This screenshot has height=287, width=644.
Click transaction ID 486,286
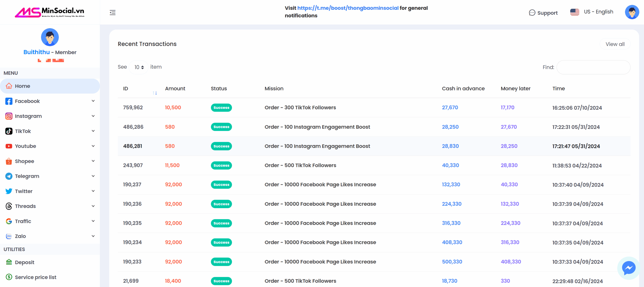pyautogui.click(x=133, y=127)
